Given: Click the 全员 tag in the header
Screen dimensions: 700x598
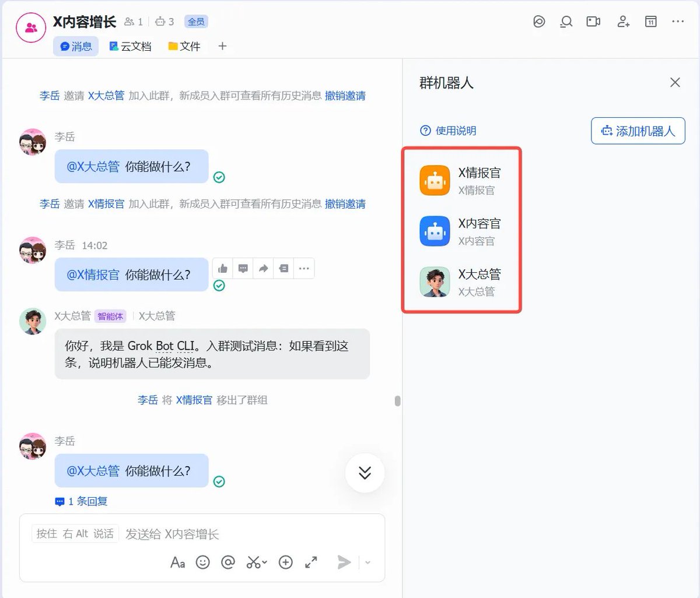Looking at the screenshot, I should (196, 22).
